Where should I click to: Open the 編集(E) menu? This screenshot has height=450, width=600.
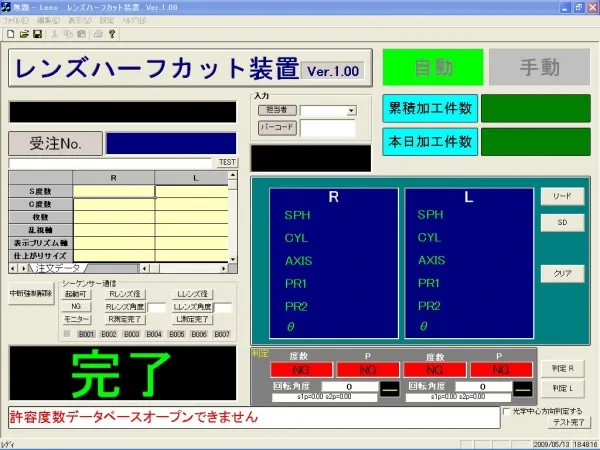pos(48,20)
